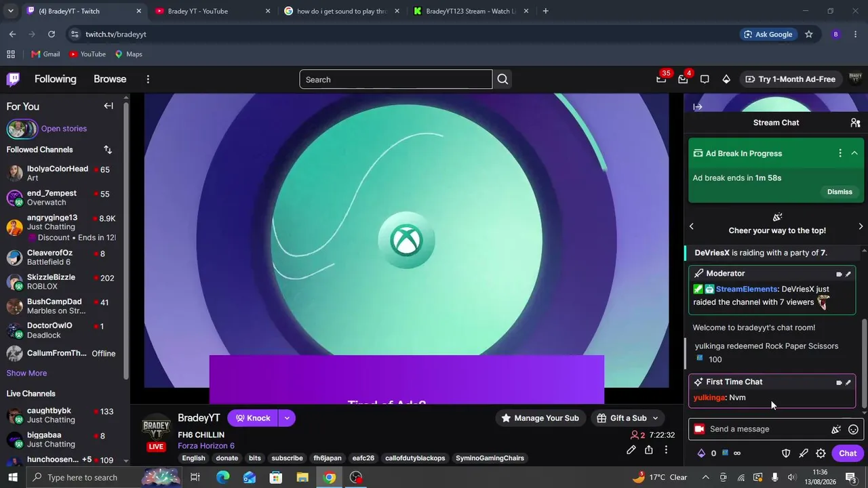Share the stream using share icon
The image size is (868, 488).
tap(649, 450)
